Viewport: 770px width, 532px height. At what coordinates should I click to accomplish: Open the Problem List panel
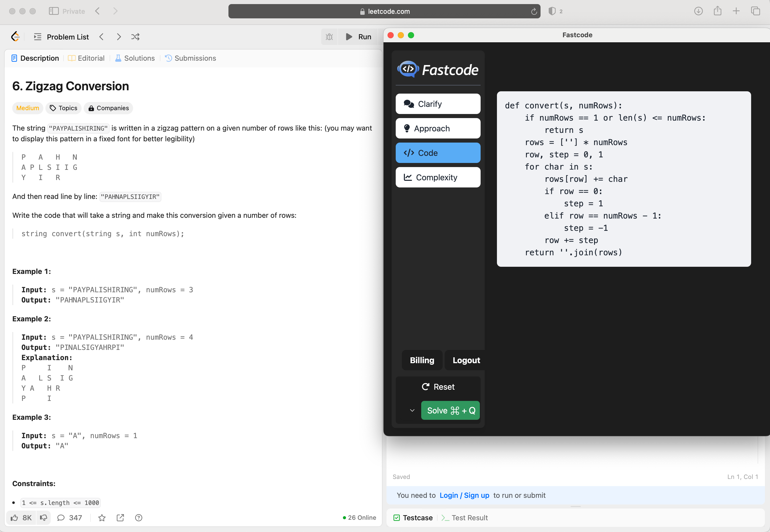[x=61, y=37]
